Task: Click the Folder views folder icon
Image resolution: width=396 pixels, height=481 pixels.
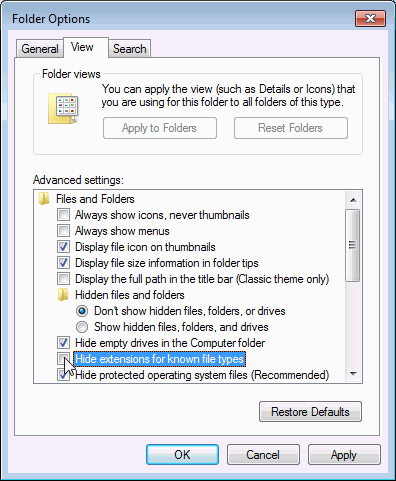Action: 64,108
